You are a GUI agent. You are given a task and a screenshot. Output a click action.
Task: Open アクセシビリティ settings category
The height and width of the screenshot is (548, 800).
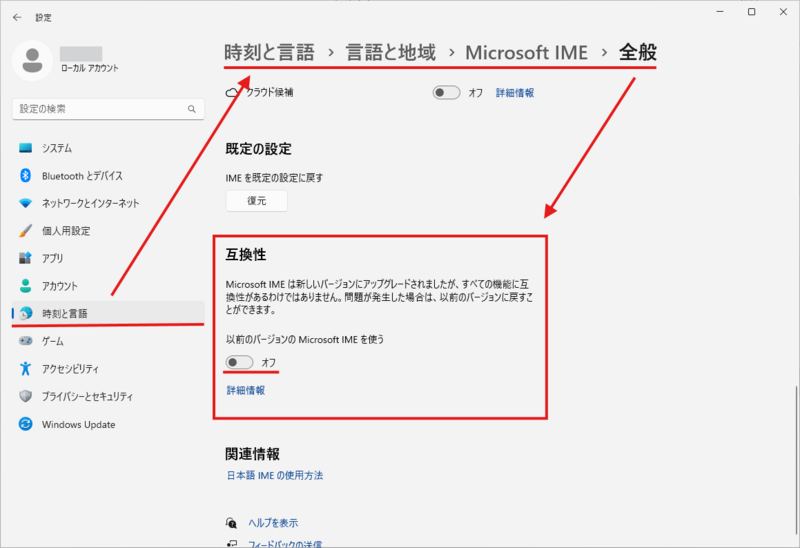point(108,368)
